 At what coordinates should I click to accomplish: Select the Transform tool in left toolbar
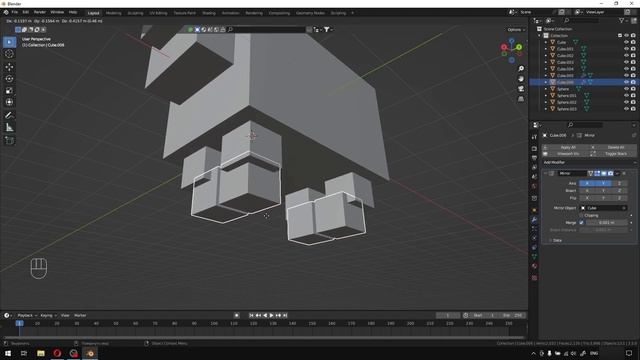tap(9, 102)
